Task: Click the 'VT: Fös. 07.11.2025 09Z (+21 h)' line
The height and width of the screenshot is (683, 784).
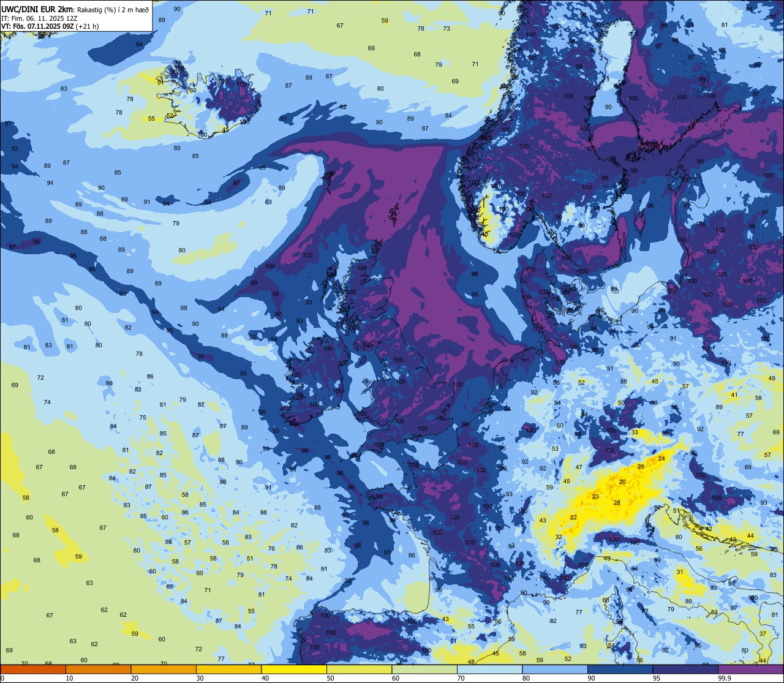Action: 50,26
